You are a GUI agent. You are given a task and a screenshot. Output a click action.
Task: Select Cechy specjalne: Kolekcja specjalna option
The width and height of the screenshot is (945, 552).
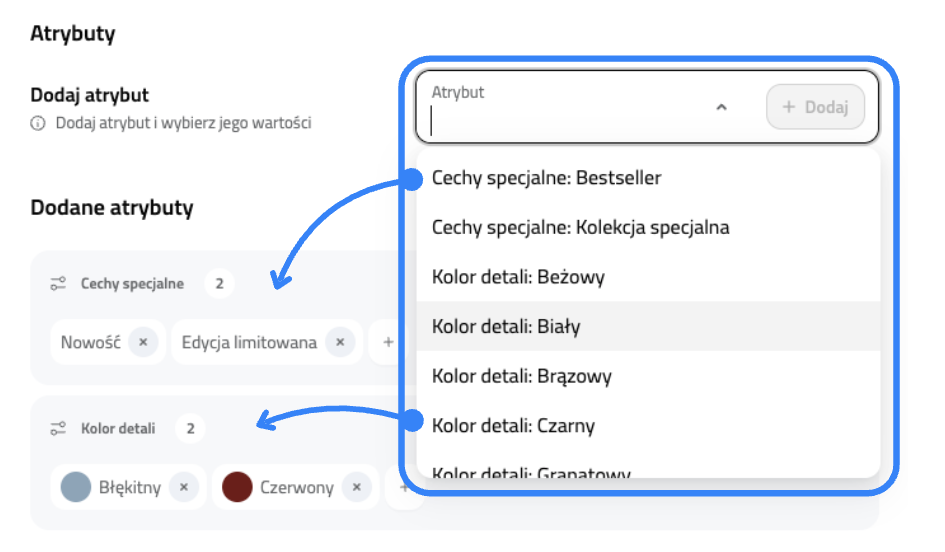(580, 227)
